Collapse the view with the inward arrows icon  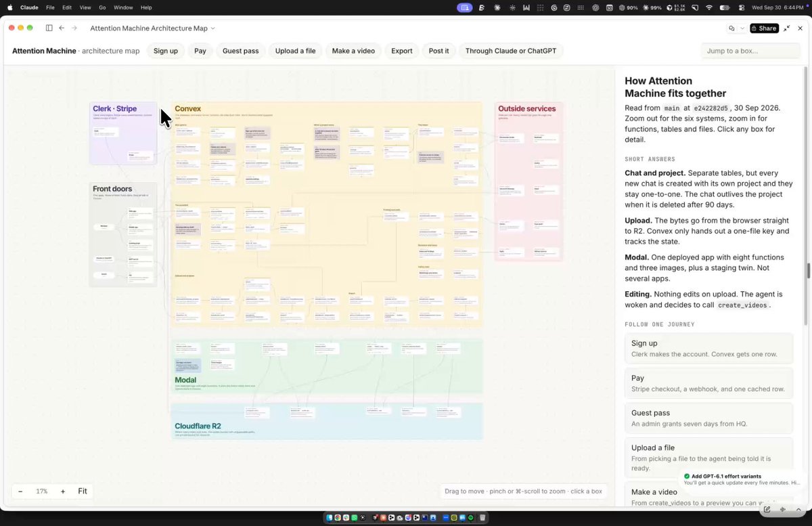point(787,28)
